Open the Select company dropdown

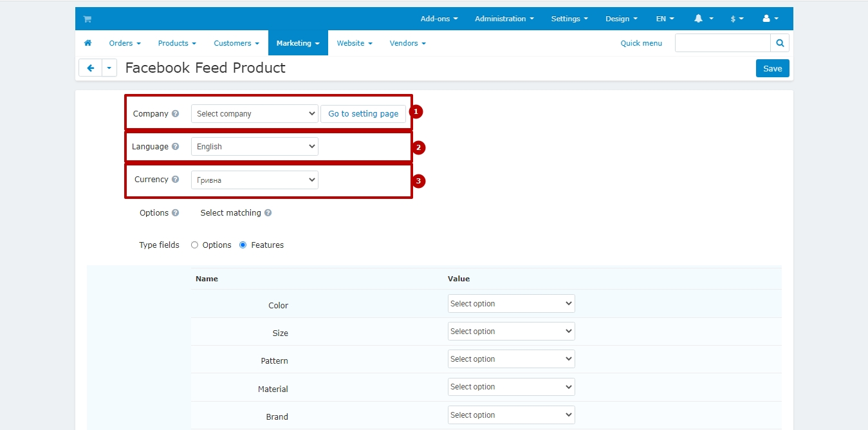tap(255, 114)
